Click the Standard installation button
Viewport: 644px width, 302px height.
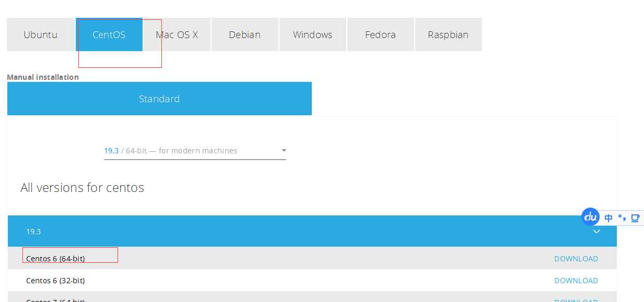pos(159,99)
